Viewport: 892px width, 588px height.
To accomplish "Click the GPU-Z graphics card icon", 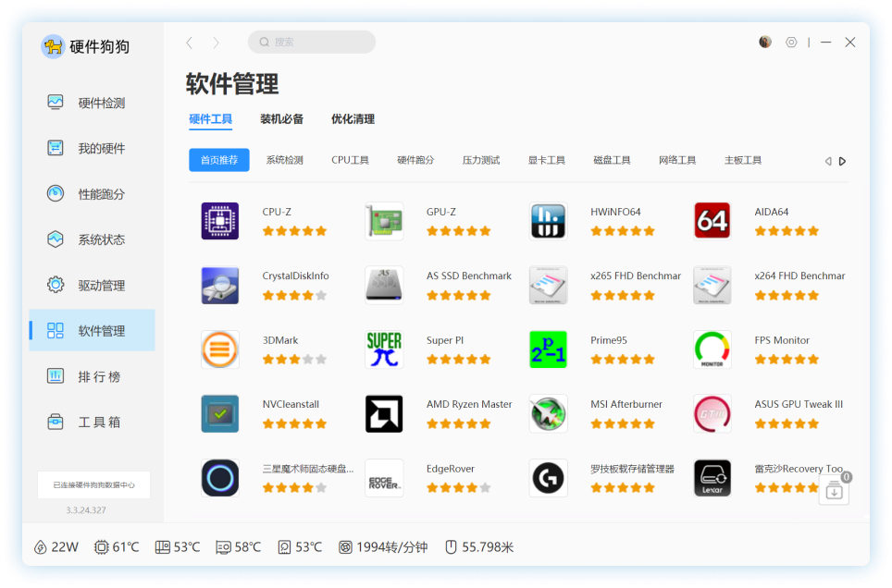I will [x=384, y=221].
